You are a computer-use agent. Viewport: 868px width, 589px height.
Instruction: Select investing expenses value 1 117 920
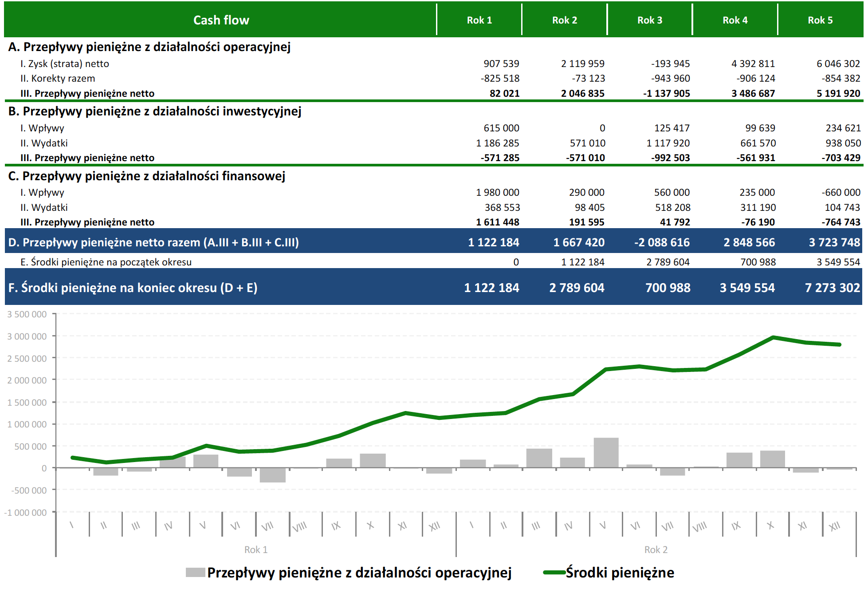click(668, 143)
